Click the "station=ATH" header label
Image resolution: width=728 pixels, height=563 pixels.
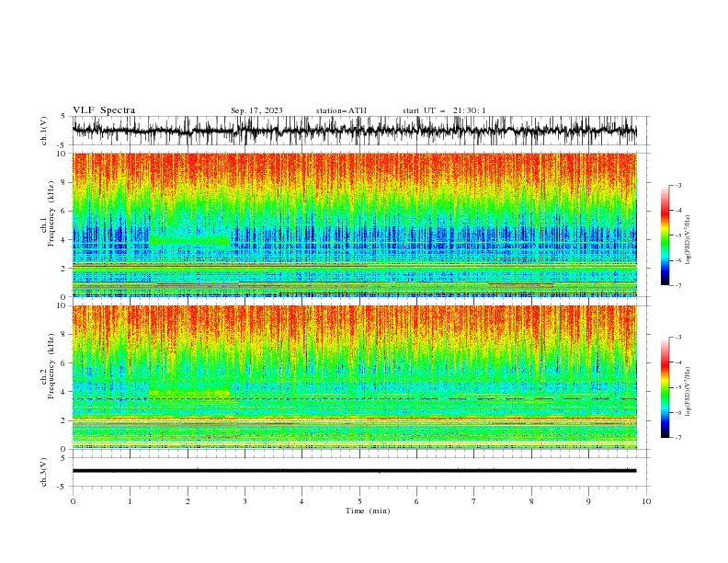341,110
